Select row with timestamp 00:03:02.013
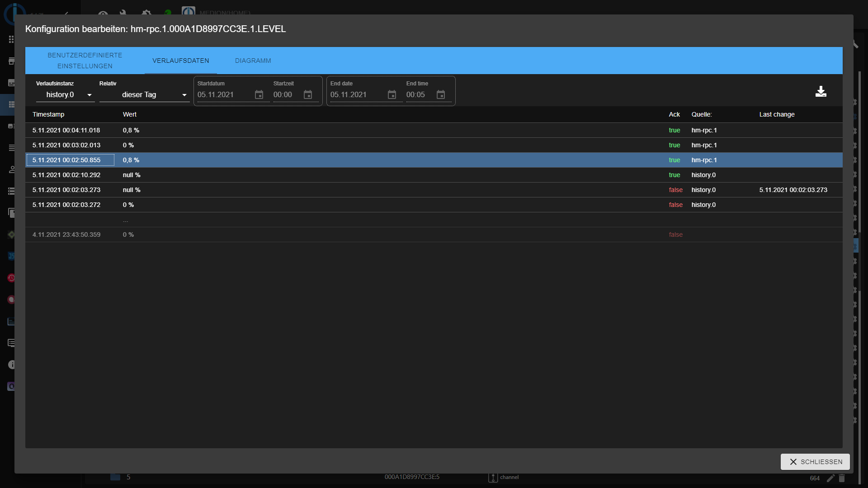 tap(66, 145)
